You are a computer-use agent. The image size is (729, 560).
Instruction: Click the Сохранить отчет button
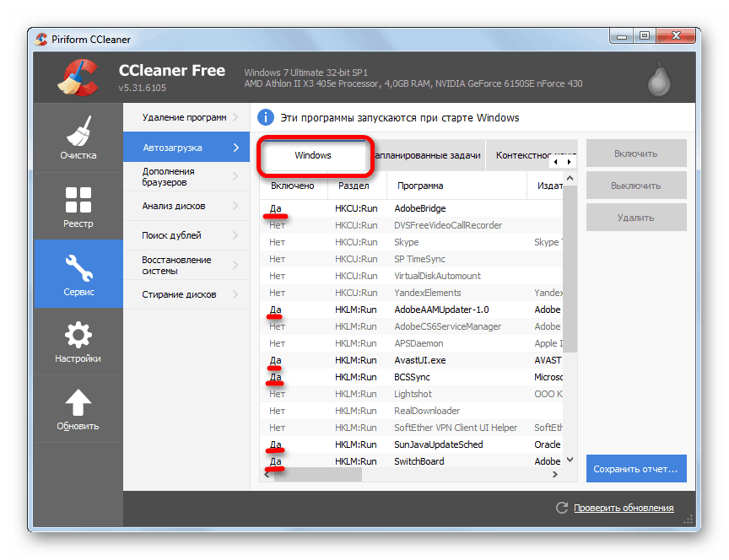point(636,468)
